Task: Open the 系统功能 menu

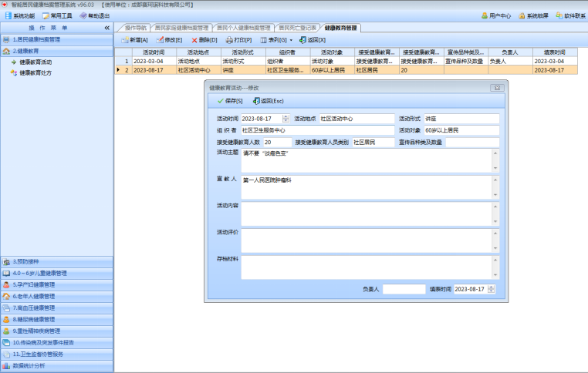Action: 20,15
